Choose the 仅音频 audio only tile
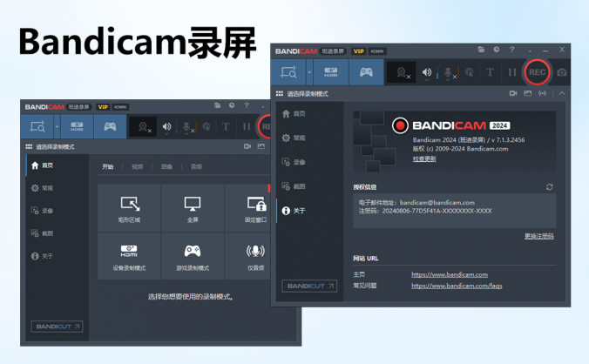589x364 pixels. (247, 256)
